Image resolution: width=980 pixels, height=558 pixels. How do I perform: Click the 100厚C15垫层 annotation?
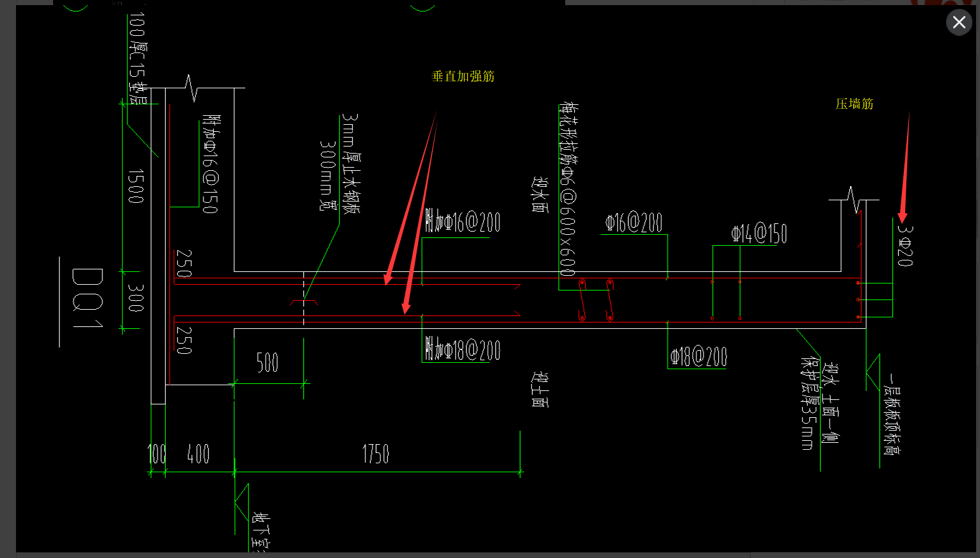point(137,59)
